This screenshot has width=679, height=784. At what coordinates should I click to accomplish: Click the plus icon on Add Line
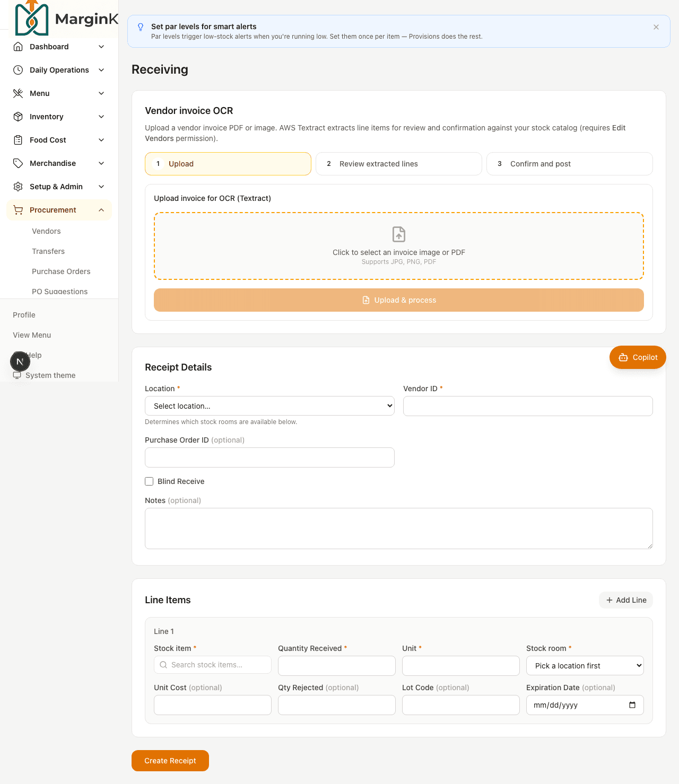pos(610,600)
